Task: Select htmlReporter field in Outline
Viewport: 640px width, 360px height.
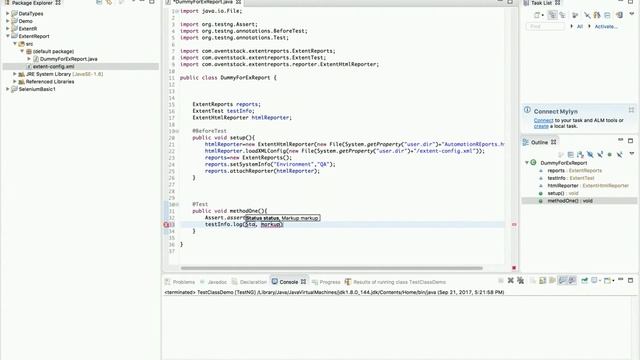Action: 588,186
